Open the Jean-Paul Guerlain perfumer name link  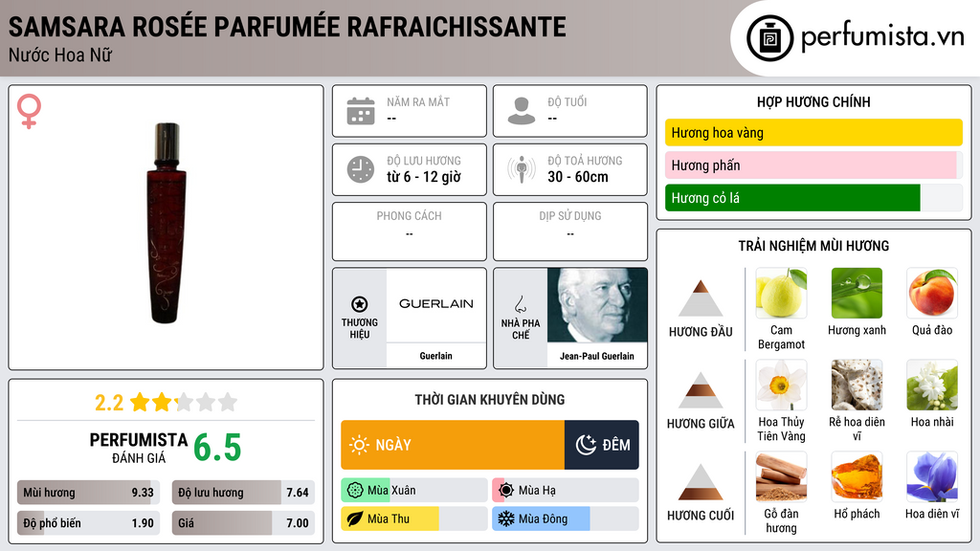(x=597, y=356)
